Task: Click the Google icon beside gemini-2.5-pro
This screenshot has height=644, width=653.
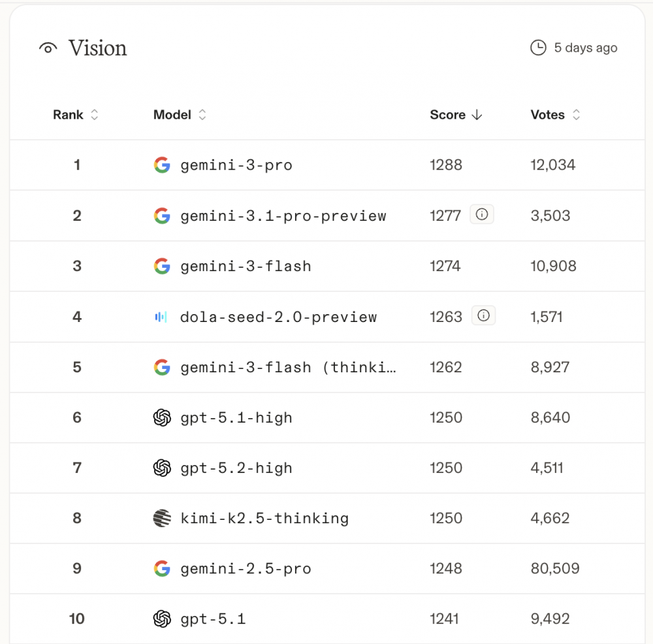Action: point(162,569)
